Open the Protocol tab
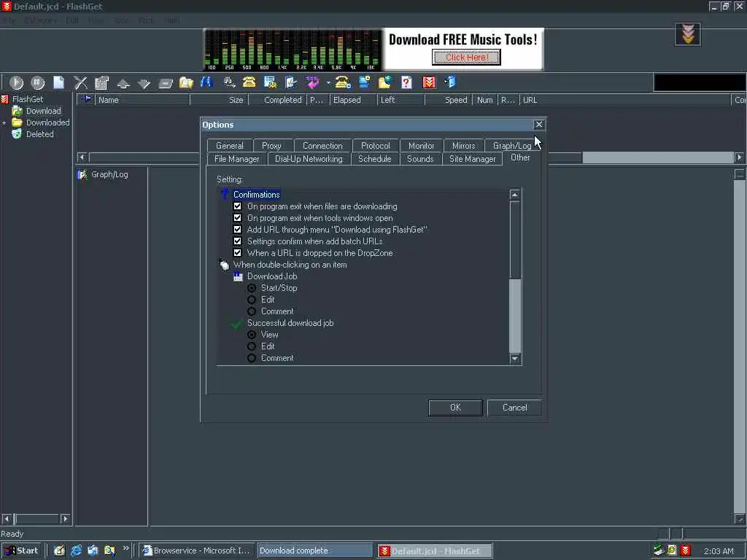 (x=376, y=146)
